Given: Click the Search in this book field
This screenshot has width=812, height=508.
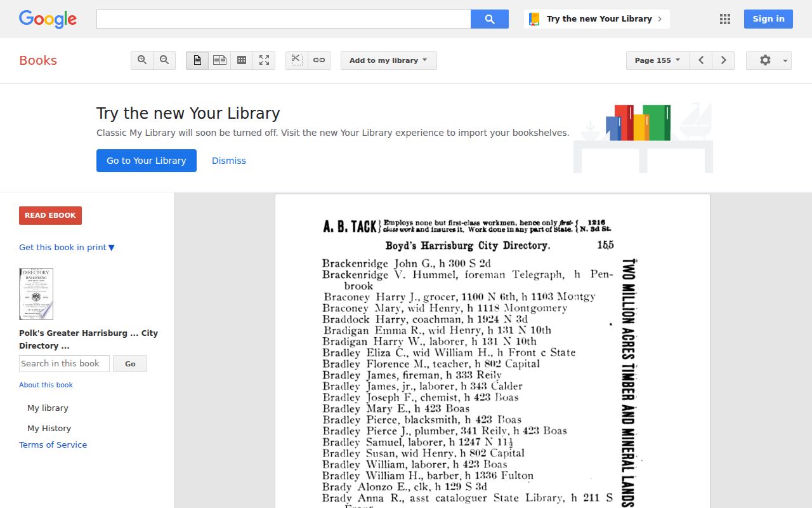Looking at the screenshot, I should (64, 363).
